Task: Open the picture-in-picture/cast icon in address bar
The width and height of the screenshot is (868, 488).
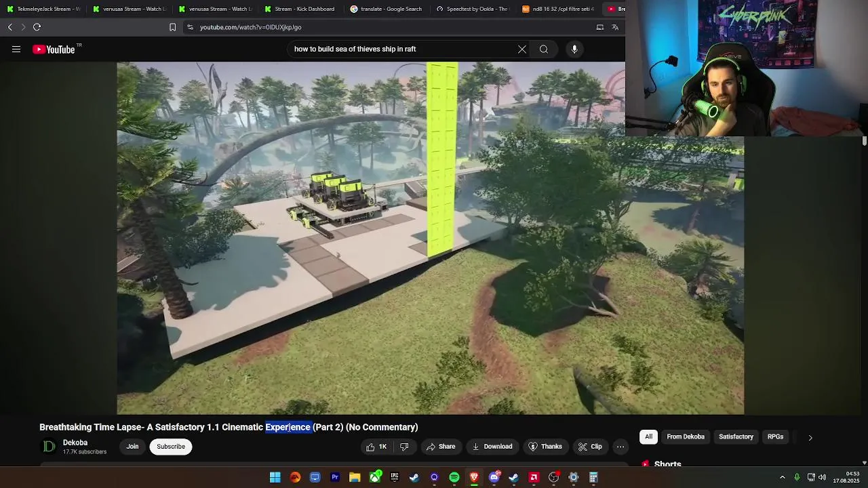Action: point(600,27)
